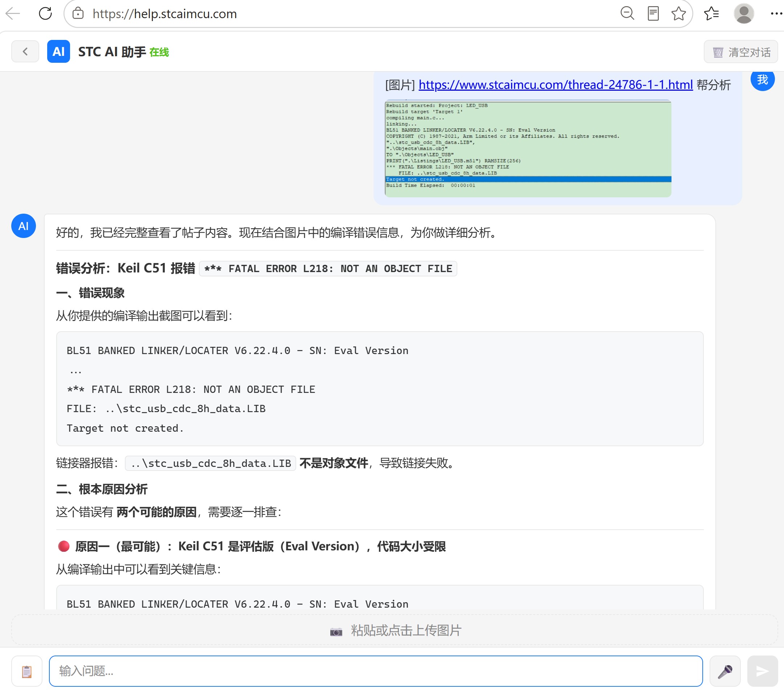Click the red circle 原因一 heading

[x=251, y=546]
